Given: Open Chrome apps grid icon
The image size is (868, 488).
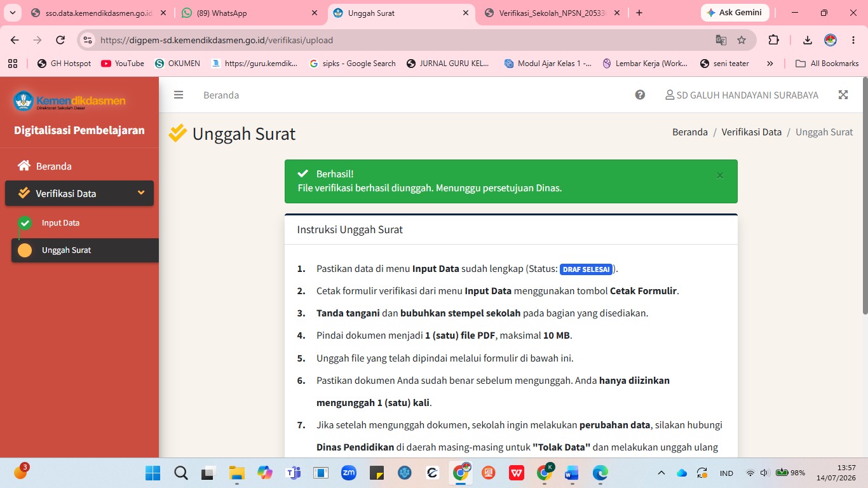Looking at the screenshot, I should pyautogui.click(x=13, y=64).
